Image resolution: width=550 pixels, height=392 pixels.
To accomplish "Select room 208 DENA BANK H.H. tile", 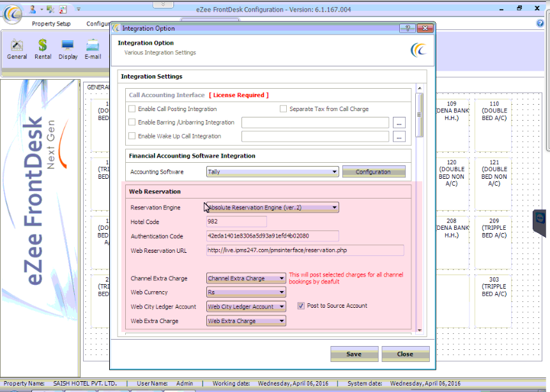I will tap(452, 242).
